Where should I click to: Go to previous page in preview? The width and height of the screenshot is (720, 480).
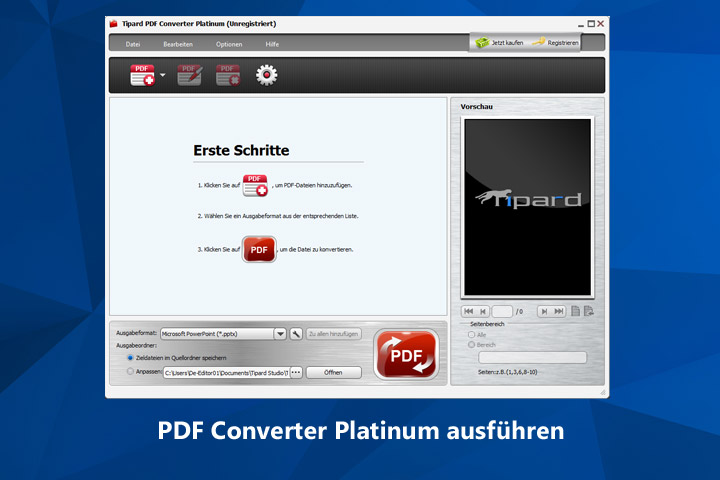pos(483,311)
